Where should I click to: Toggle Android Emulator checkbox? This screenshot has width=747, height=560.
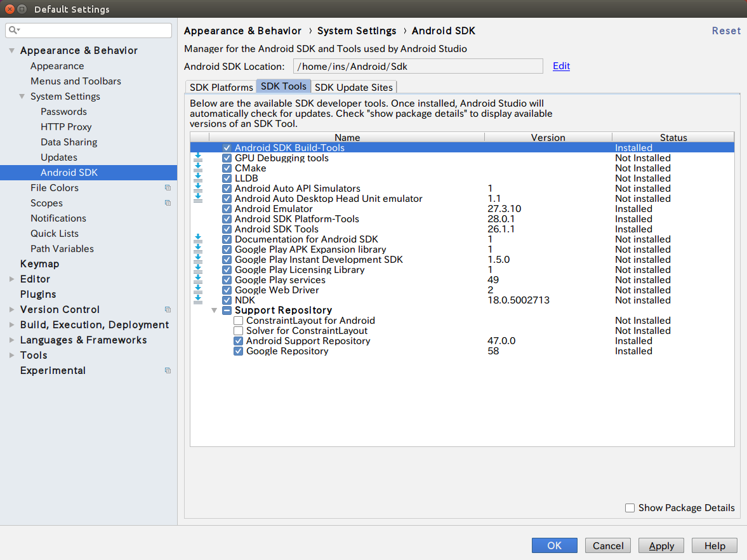click(x=227, y=209)
